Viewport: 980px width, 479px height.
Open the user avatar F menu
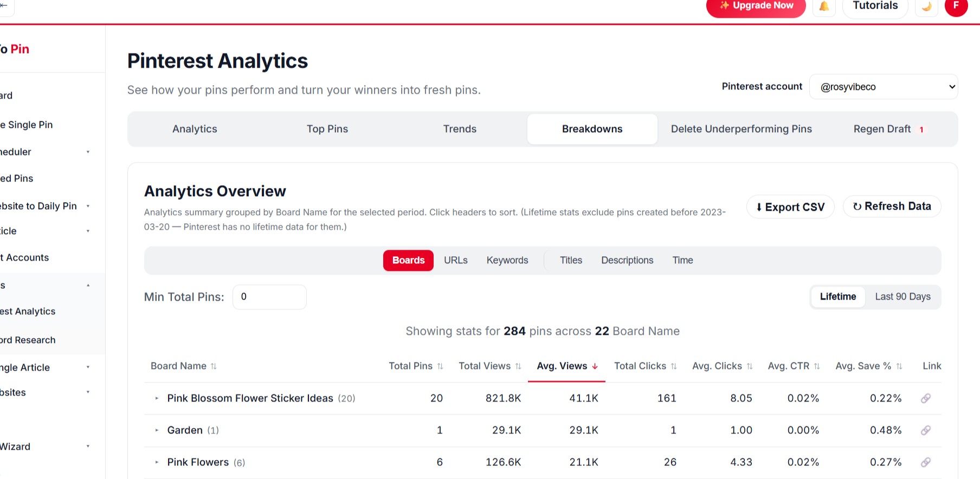point(956,6)
